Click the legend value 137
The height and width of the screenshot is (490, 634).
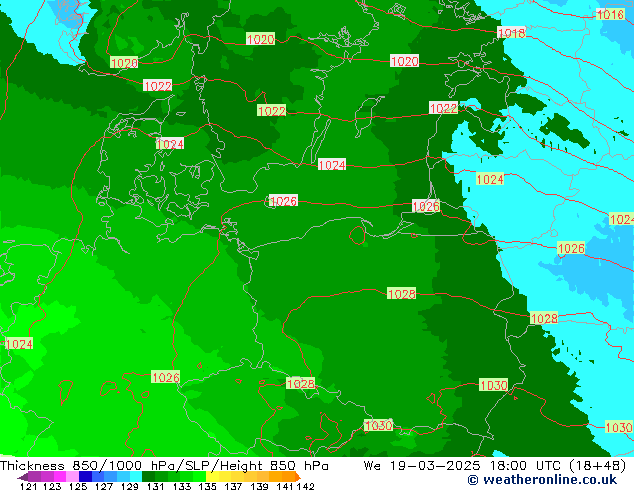[x=233, y=486]
